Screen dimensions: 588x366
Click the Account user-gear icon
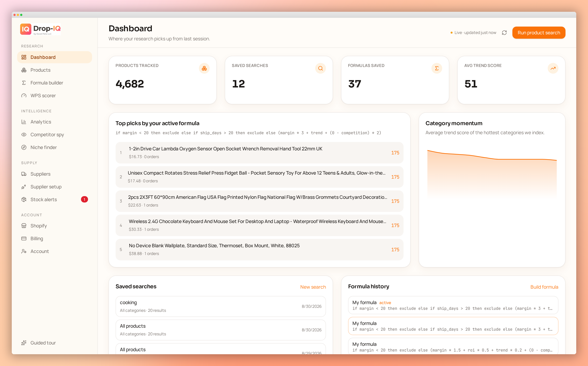click(24, 251)
